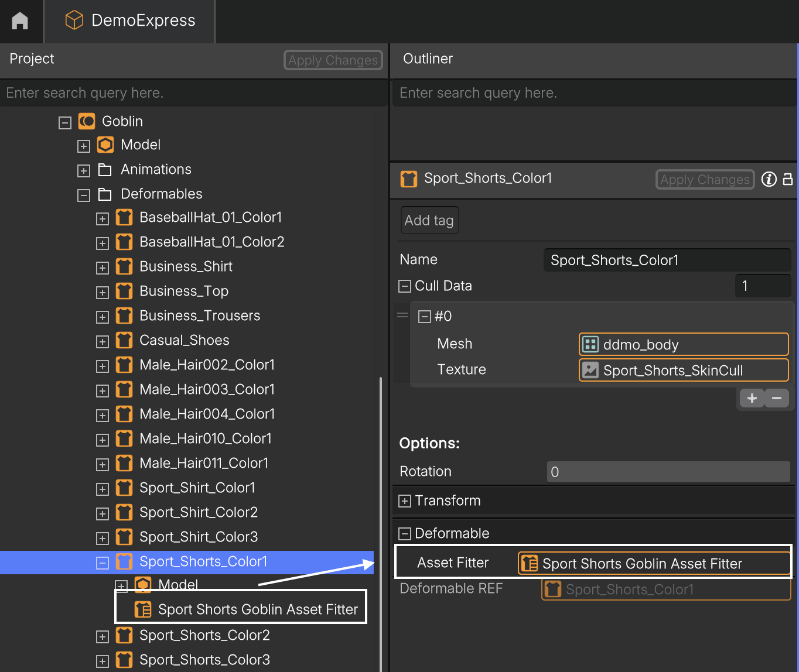The image size is (799, 672).
Task: Click the Sport_Shorts_Color1 tree row icon
Action: coord(124,562)
